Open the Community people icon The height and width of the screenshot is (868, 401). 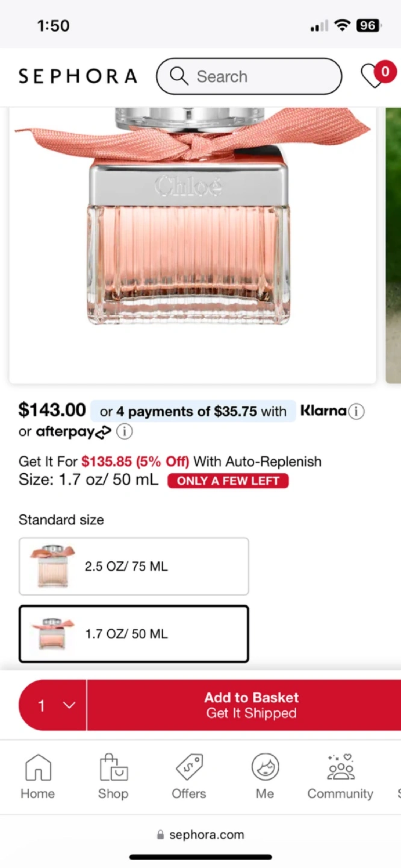coord(340,776)
